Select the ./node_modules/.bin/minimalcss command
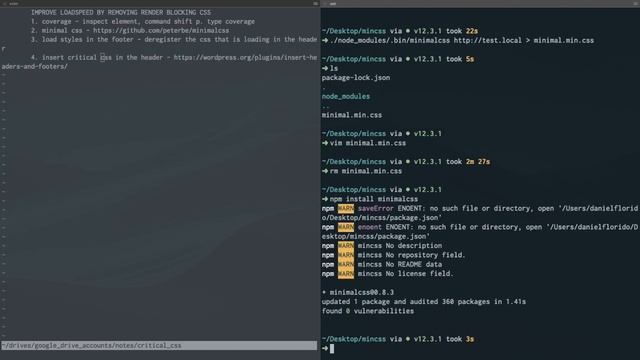 click(x=462, y=40)
